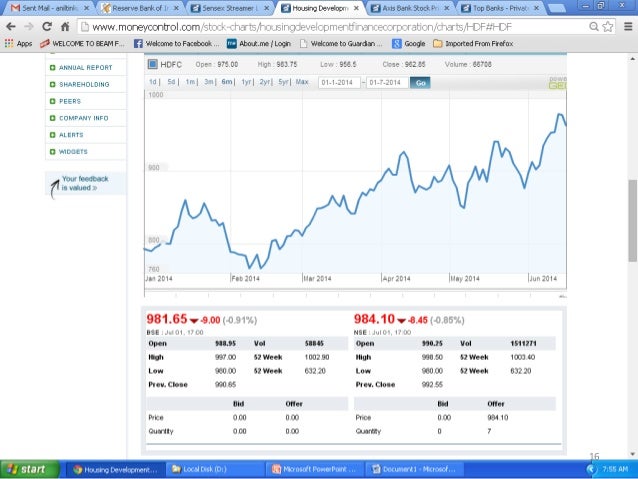The image size is (638, 479).
Task: Click the green plus icon beside Widgets
Action: tap(52, 151)
